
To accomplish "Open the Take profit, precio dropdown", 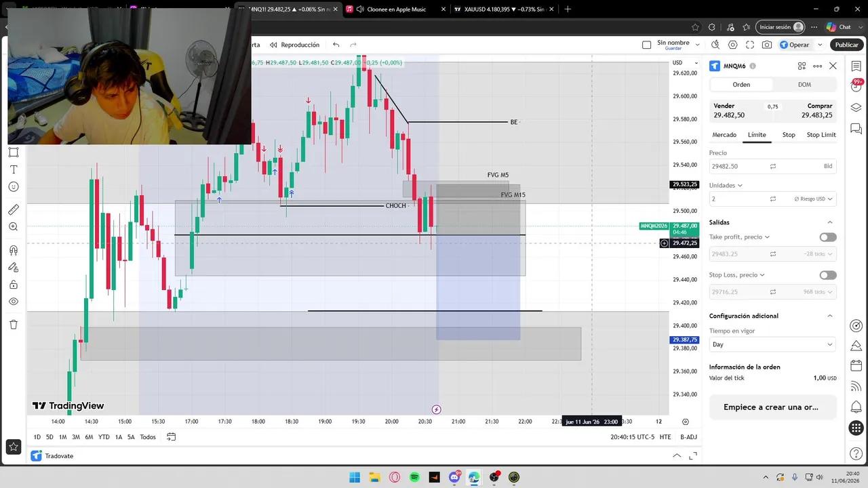I will 740,237.
